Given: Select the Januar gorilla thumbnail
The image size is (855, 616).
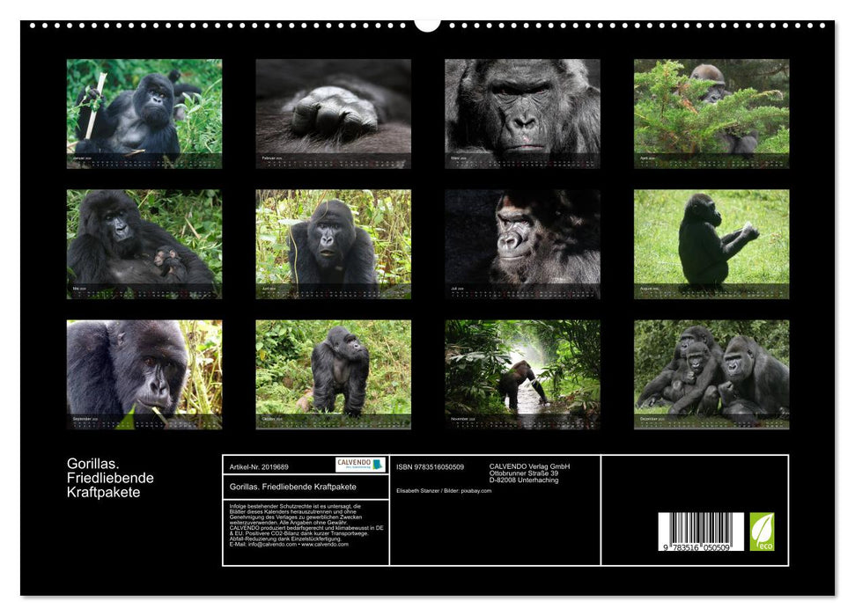Looking at the screenshot, I should (144, 113).
